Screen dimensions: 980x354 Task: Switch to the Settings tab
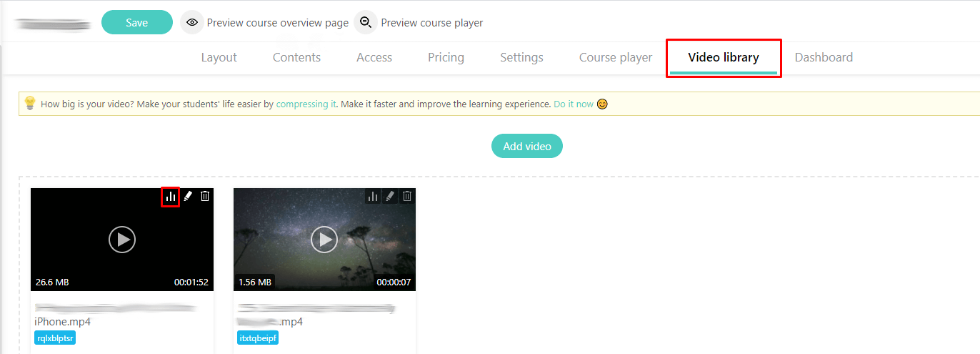tap(521, 57)
